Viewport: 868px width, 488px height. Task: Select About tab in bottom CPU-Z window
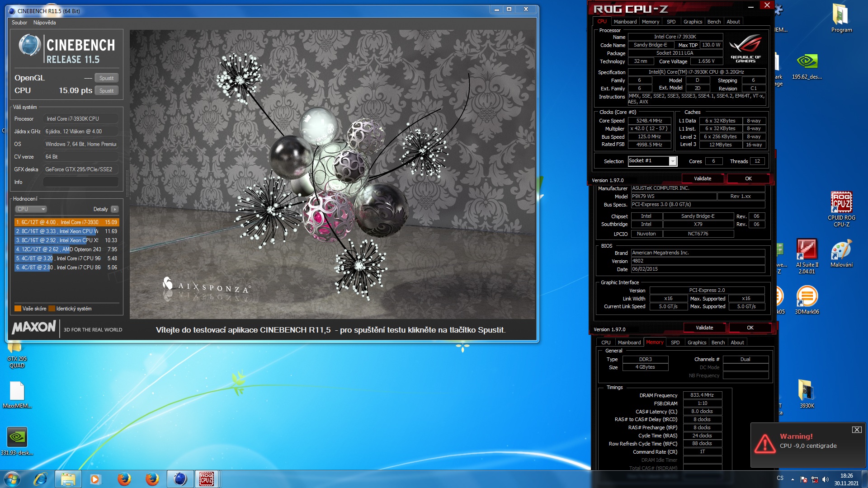point(737,343)
